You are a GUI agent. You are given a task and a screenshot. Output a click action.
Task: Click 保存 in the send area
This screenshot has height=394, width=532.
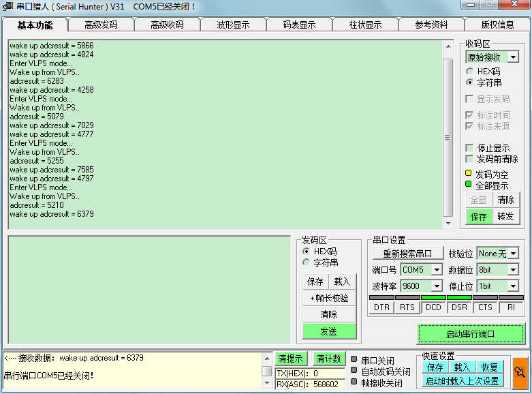(x=315, y=282)
